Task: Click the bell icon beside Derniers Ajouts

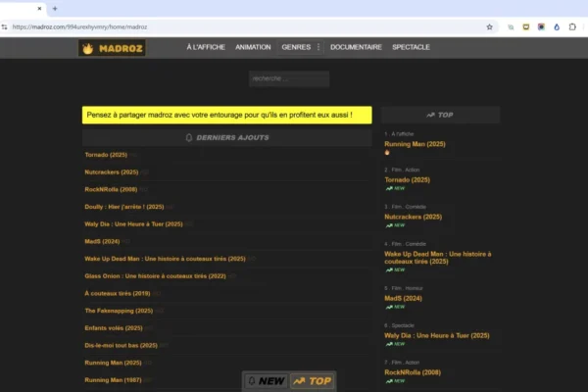Action: 189,137
